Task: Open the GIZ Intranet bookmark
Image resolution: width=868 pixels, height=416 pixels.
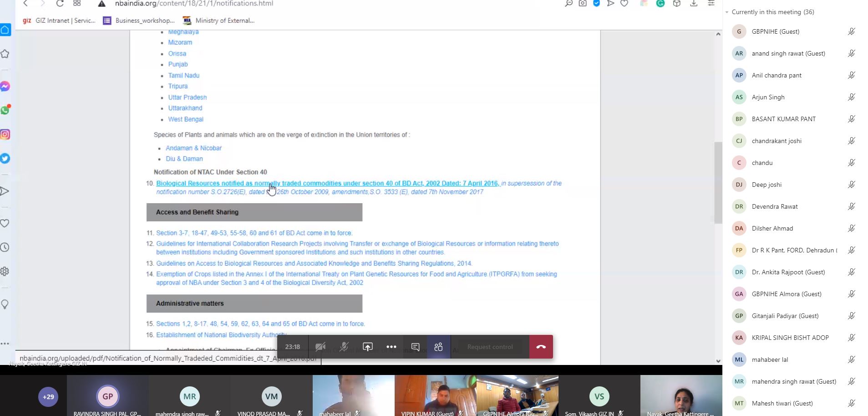Action: [59, 21]
